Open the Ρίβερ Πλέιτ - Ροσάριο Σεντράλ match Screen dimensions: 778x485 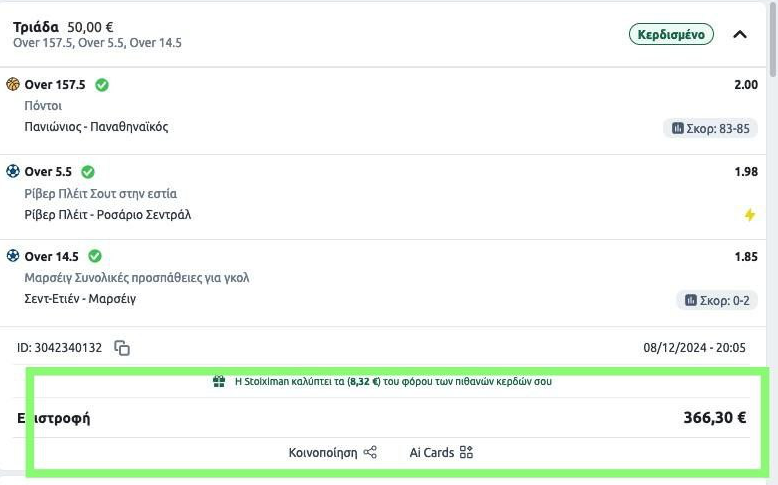click(x=107, y=214)
